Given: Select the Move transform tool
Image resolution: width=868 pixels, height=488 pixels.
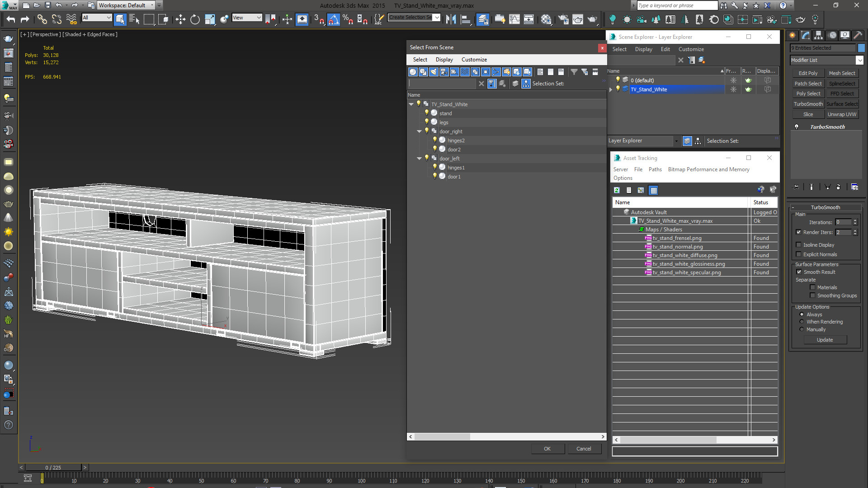Looking at the screenshot, I should pyautogui.click(x=180, y=19).
